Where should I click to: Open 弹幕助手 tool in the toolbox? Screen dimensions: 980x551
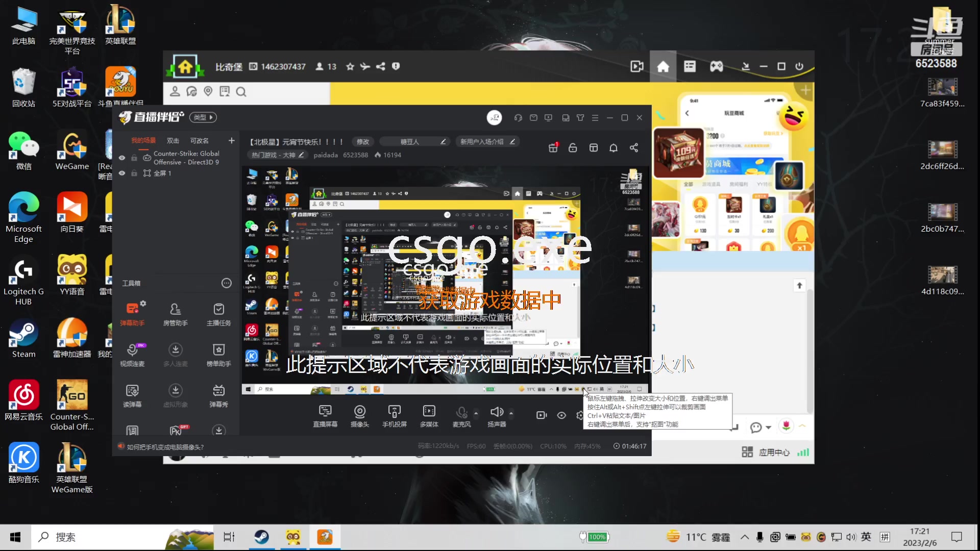click(132, 313)
